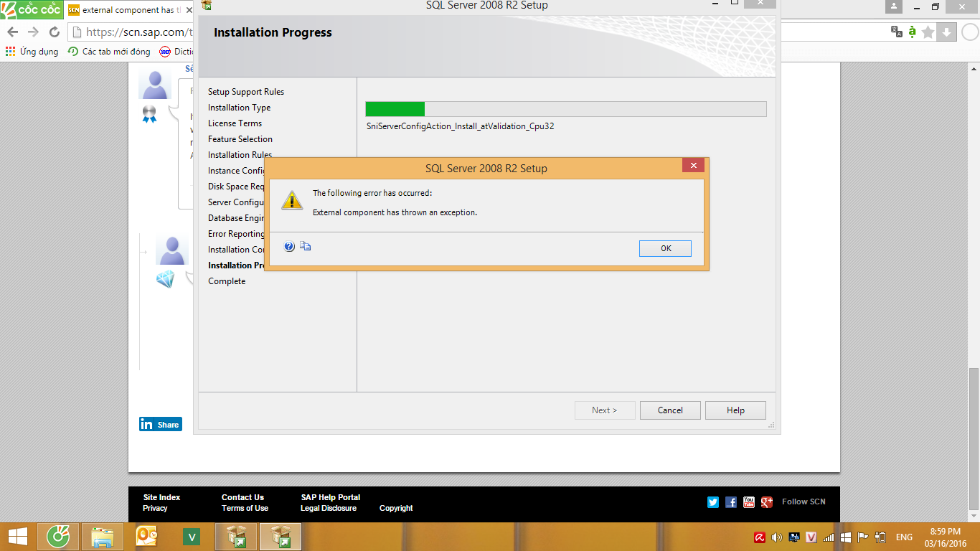Click the volume speaker tray icon
Viewport: 980px width, 551px height.
pos(777,537)
